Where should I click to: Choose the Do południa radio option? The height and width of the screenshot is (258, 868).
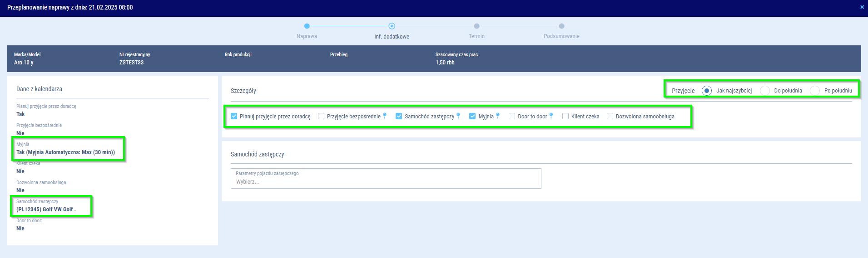coord(765,91)
